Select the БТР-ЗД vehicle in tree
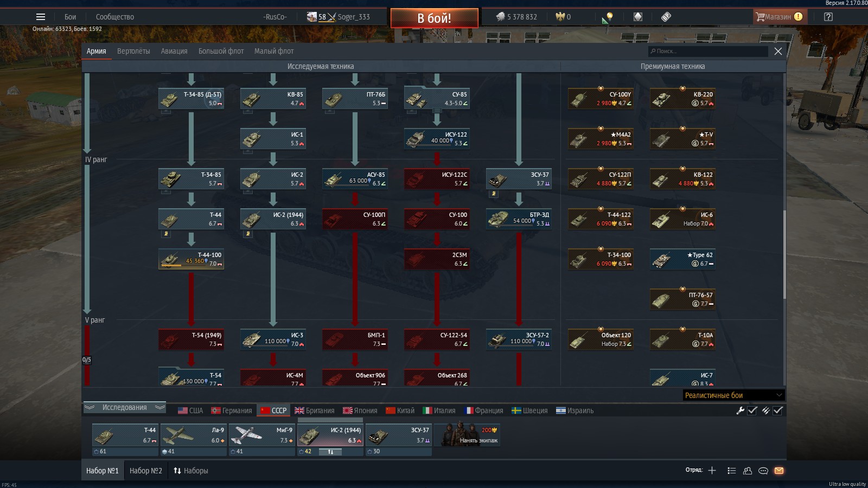Screen dimensions: 868x488 coord(519,219)
